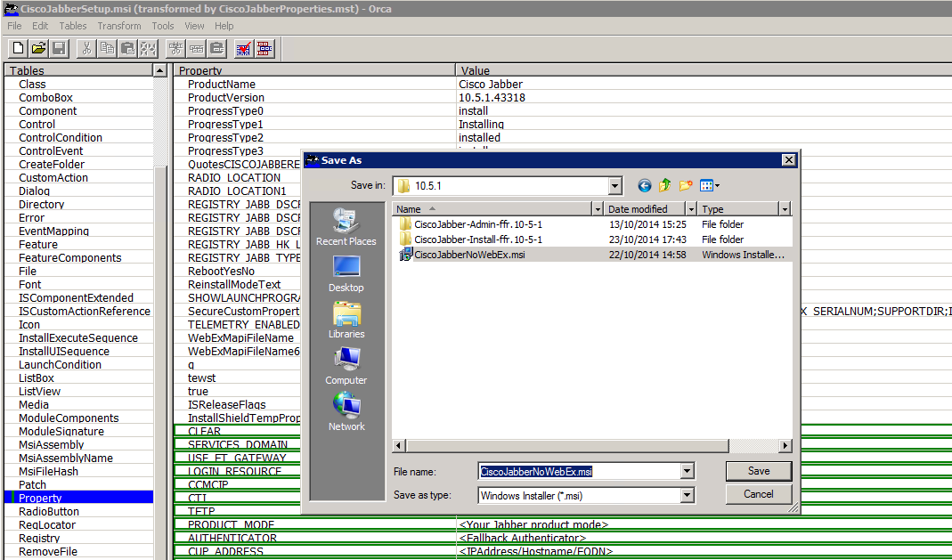The height and width of the screenshot is (560, 952).
Task: Click the Copy Row toolbar icon
Action: tap(197, 49)
